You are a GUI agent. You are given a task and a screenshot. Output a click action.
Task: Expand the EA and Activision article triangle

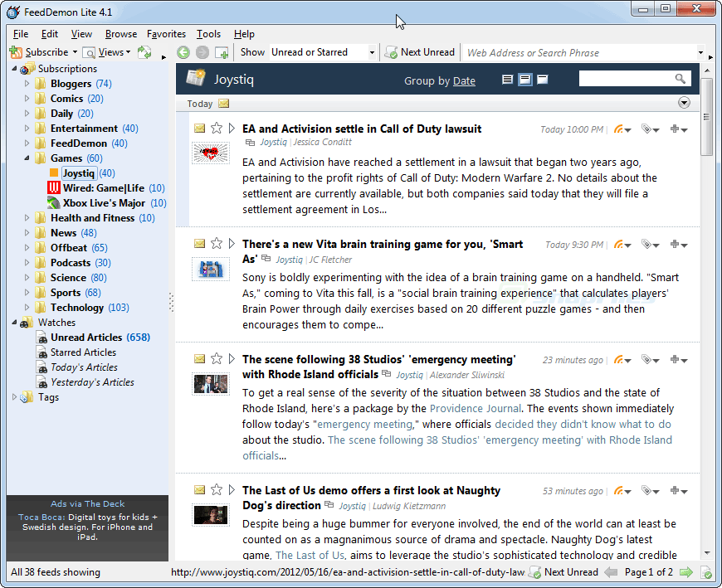pyautogui.click(x=232, y=128)
